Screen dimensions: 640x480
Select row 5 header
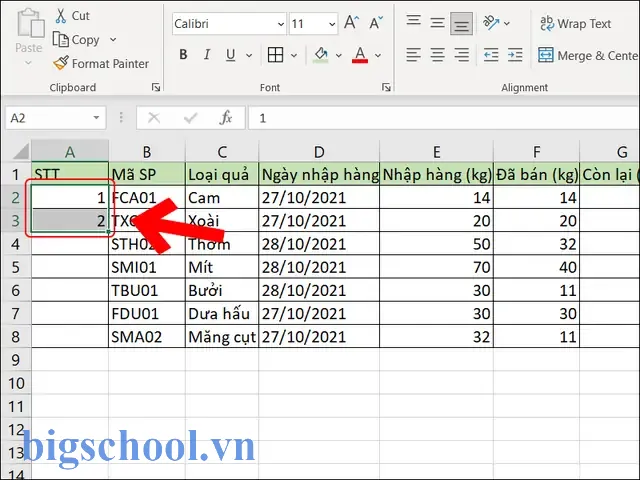tap(16, 267)
